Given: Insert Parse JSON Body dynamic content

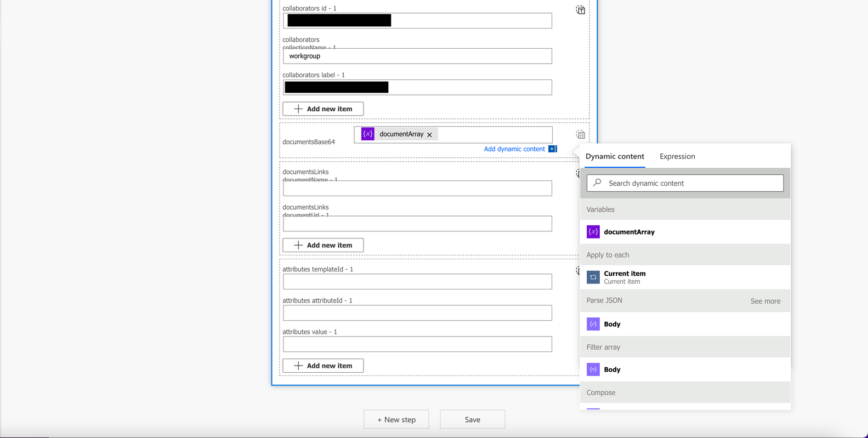Looking at the screenshot, I should [x=685, y=324].
